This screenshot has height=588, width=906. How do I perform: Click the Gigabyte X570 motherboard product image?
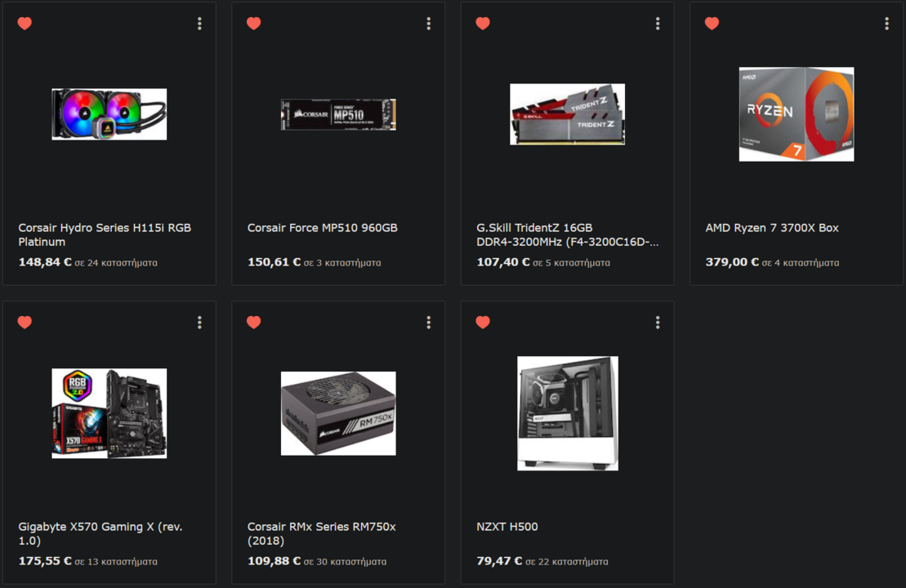click(109, 413)
